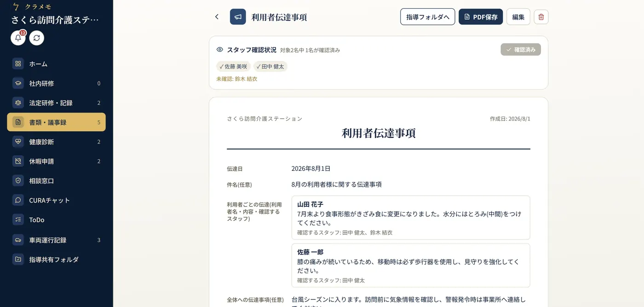Click the 社内研修 graduation cap icon
Screen dimensions: 644x307
(x=18, y=83)
